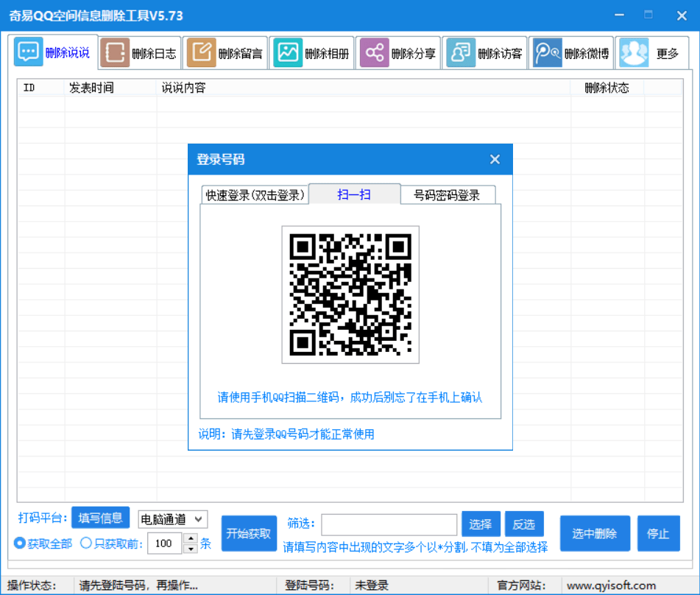The width and height of the screenshot is (700, 595).
Task: Focus the 筛选 text input field
Action: tap(389, 524)
